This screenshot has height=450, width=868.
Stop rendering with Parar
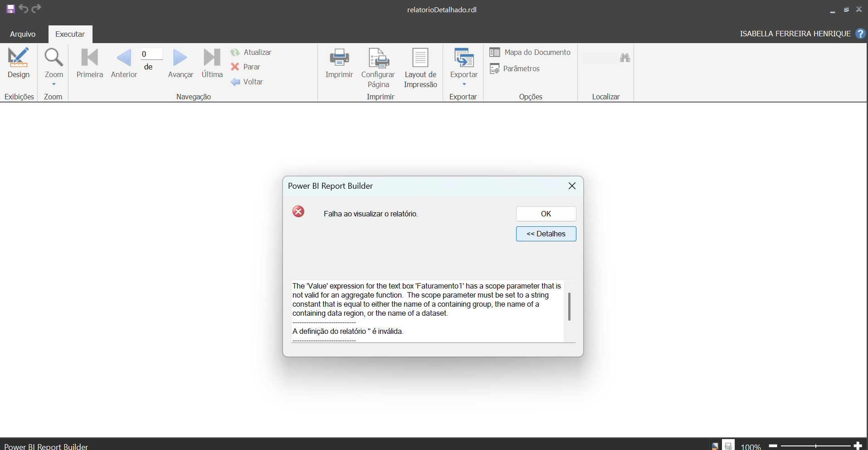click(245, 67)
